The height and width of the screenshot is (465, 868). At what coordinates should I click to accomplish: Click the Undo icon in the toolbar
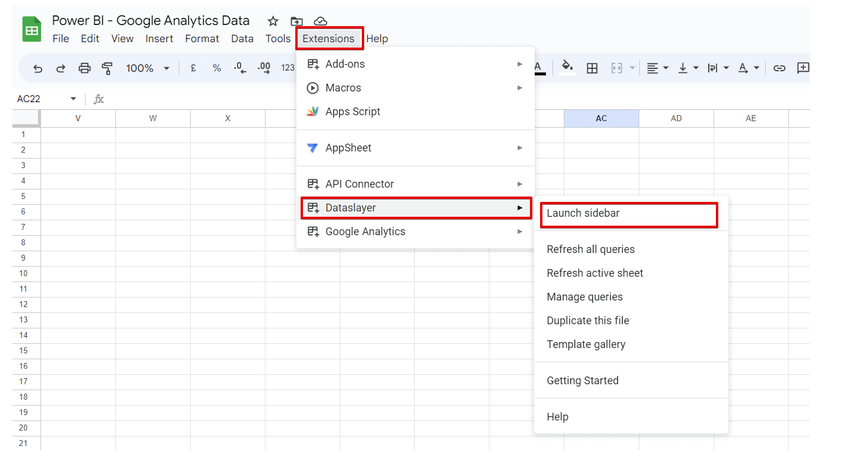point(37,68)
